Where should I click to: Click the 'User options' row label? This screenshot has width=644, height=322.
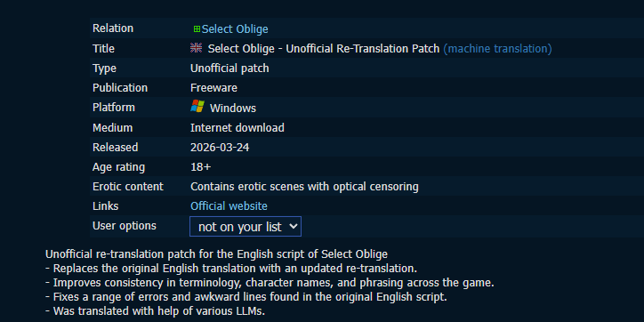[125, 226]
